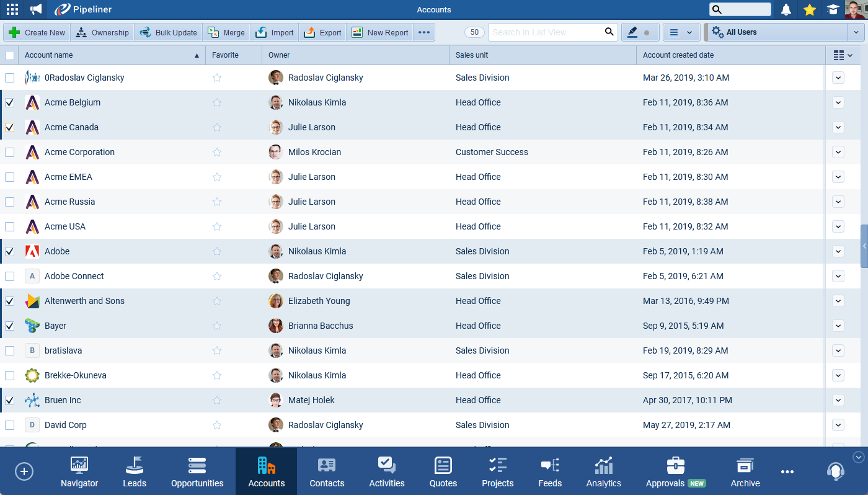Click the megaphone announcements icon

[36, 9]
